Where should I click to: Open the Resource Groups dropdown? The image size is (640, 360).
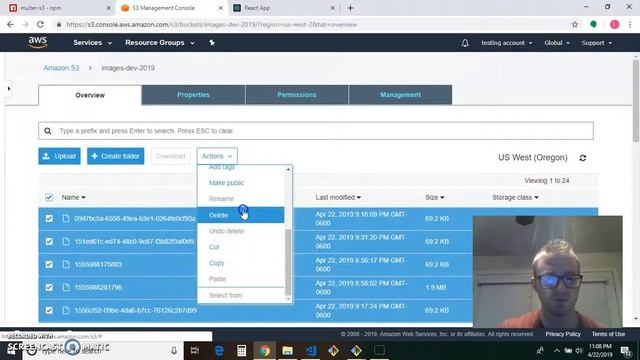point(160,42)
